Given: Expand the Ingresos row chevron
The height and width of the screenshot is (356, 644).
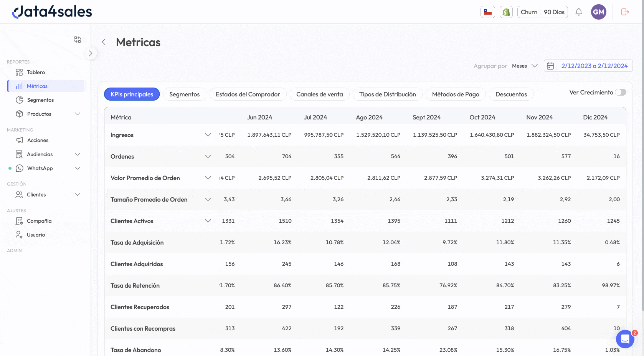Looking at the screenshot, I should pyautogui.click(x=208, y=135).
